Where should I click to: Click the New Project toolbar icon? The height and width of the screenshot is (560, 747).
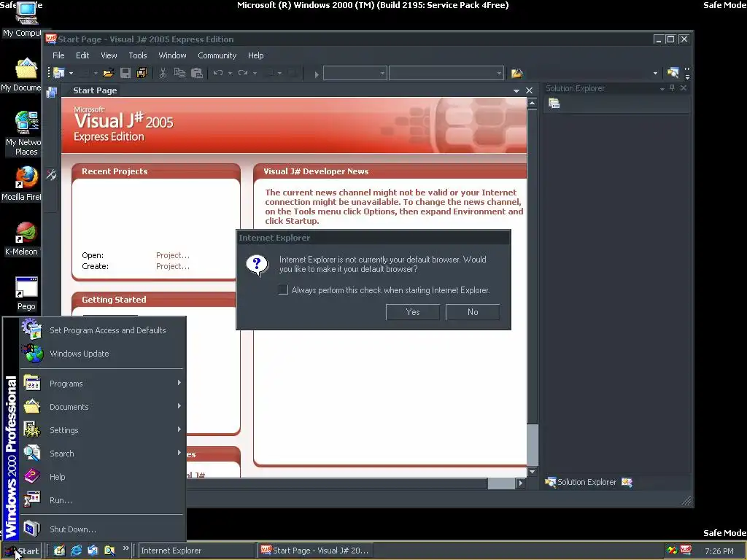(59, 73)
